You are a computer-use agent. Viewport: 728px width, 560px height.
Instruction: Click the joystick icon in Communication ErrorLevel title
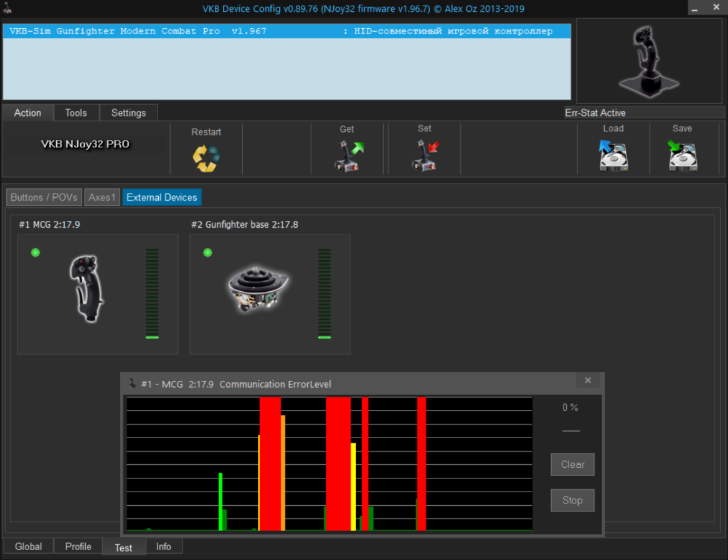[x=132, y=383]
